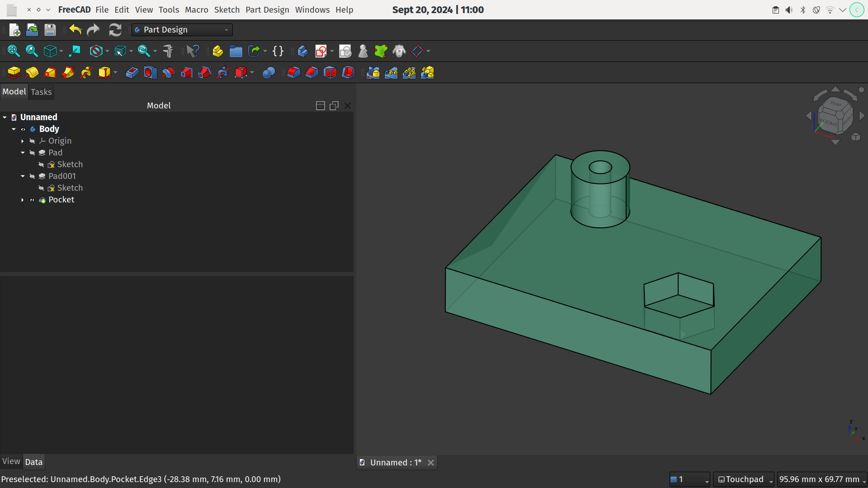Switch to the Tasks tab
The height and width of the screenshot is (488, 868).
[x=41, y=92]
